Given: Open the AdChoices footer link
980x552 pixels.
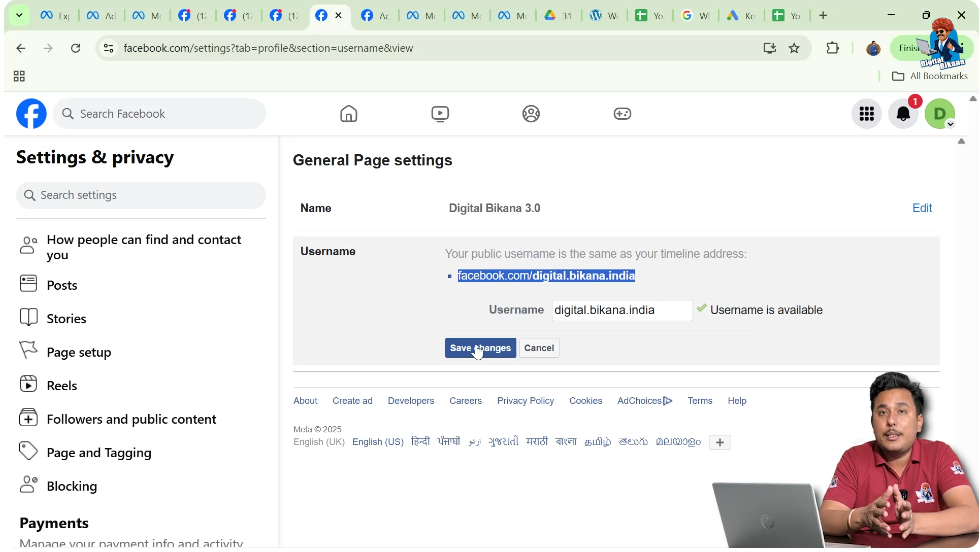Looking at the screenshot, I should coord(644,401).
